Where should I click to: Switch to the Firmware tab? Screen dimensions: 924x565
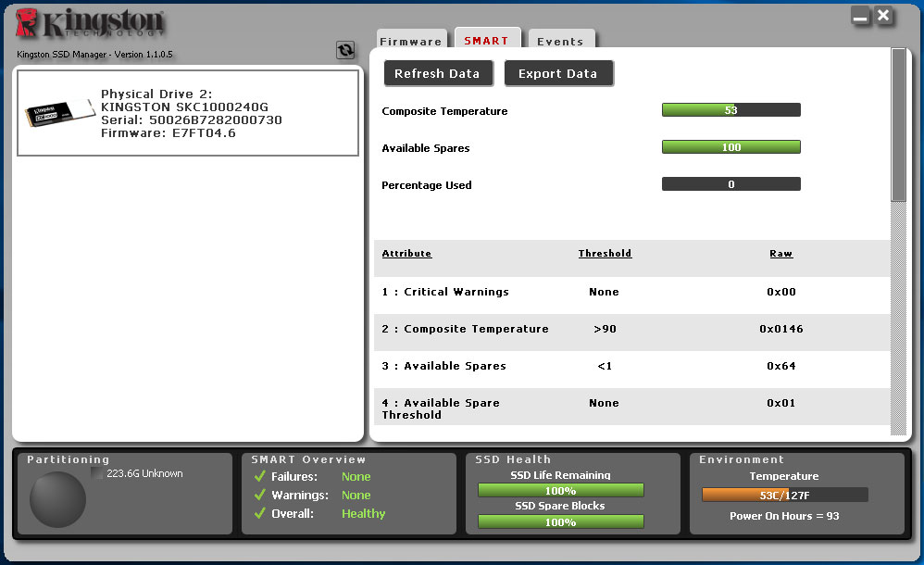411,39
